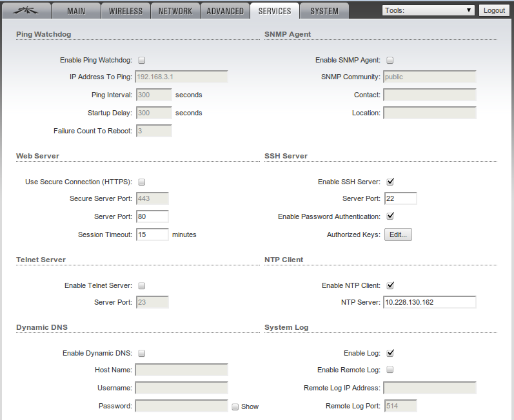514x420 pixels.
Task: Check the Show password box
Action: tap(235, 407)
